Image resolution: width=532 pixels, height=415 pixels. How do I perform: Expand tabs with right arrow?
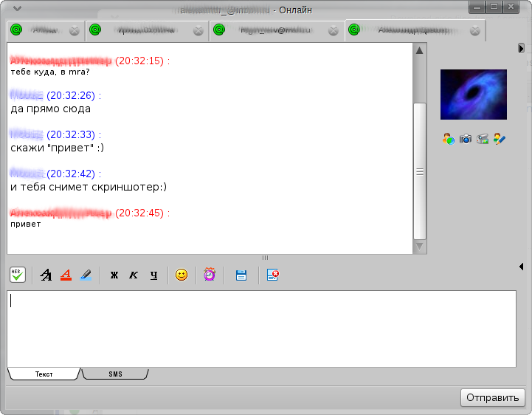click(521, 48)
